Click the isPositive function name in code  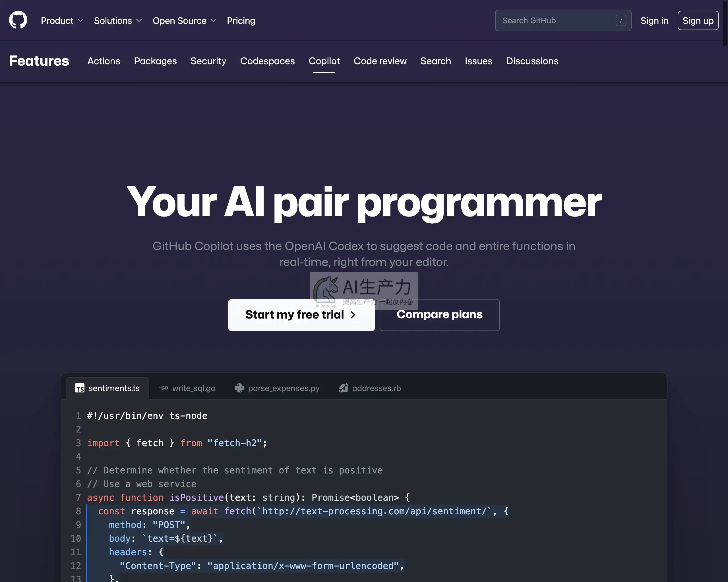197,498
